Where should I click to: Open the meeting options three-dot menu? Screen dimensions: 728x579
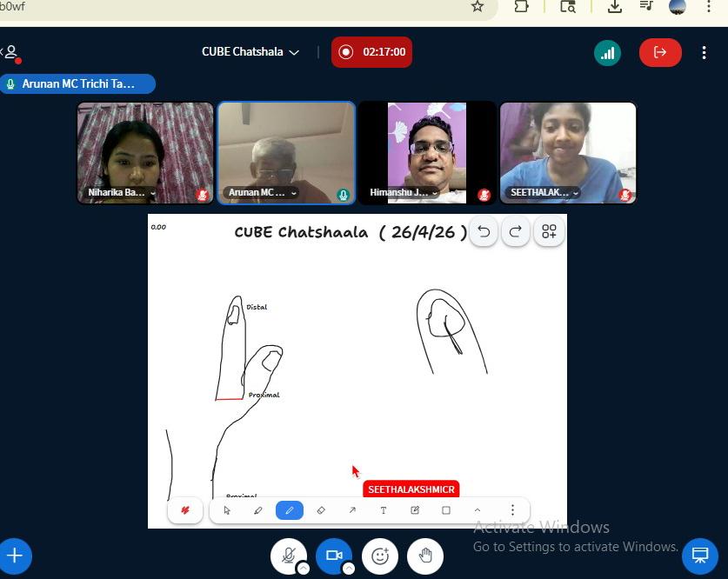705,52
